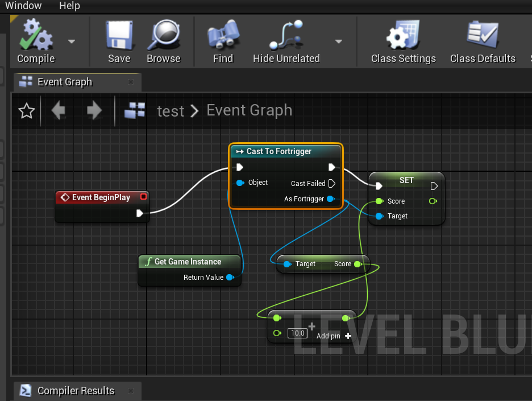Open Find in the current blueprint
This screenshot has height=401, width=532.
pos(222,41)
